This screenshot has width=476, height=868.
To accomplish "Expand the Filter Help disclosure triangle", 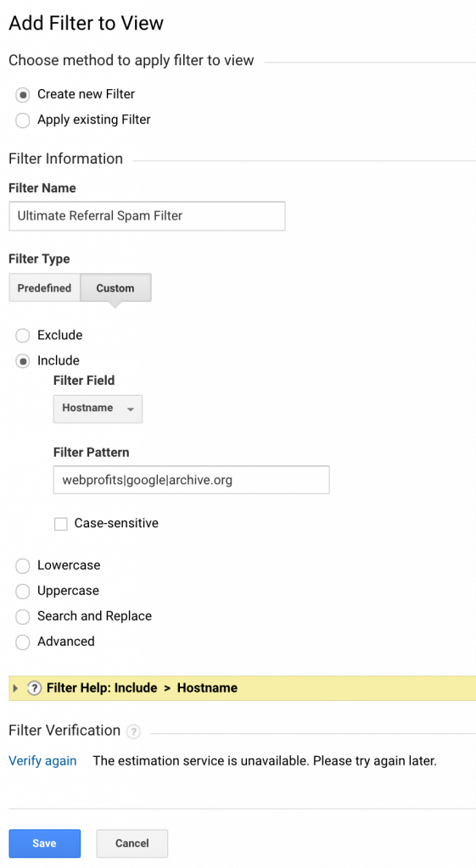I will pyautogui.click(x=15, y=688).
